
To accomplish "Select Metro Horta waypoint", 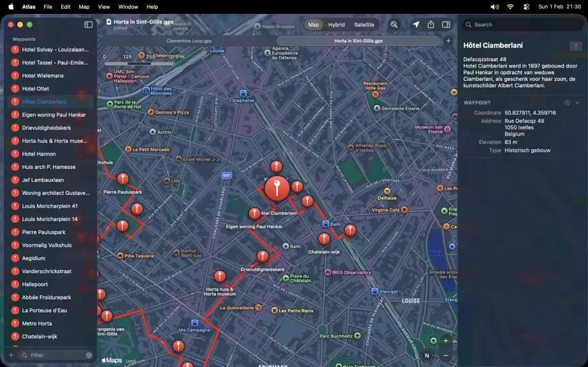I will click(50, 324).
